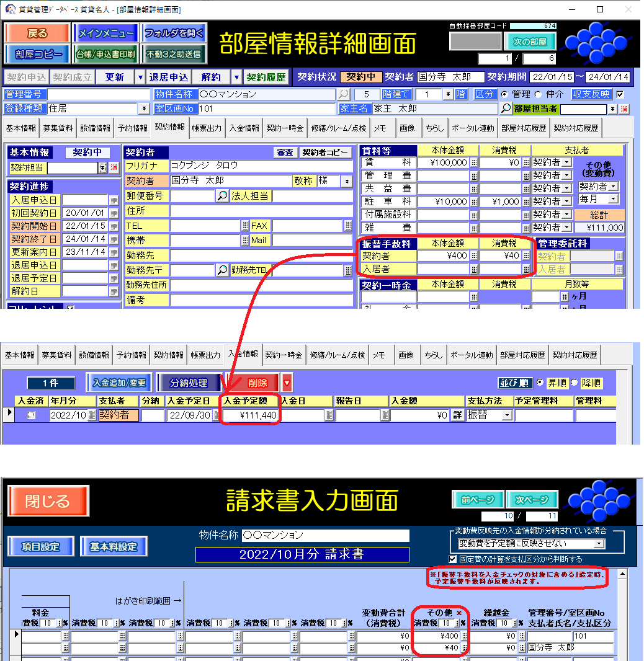Toggle the 収支反映 checkbox

(619, 95)
